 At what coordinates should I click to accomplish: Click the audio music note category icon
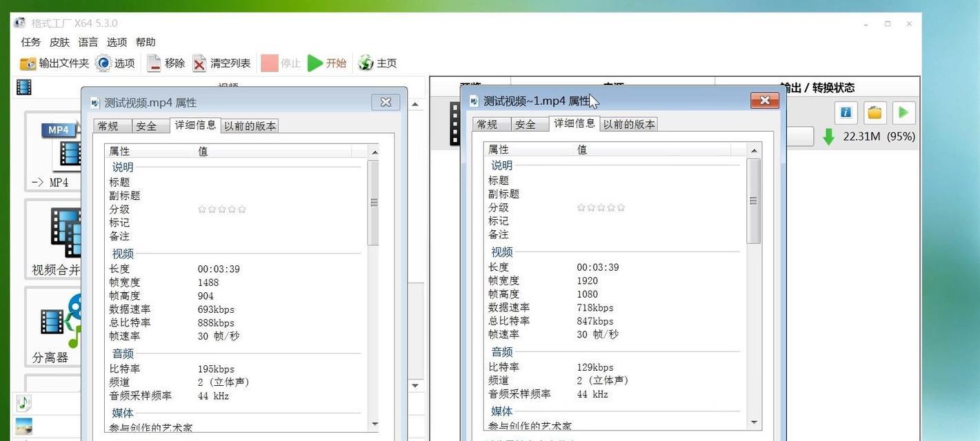pyautogui.click(x=24, y=402)
